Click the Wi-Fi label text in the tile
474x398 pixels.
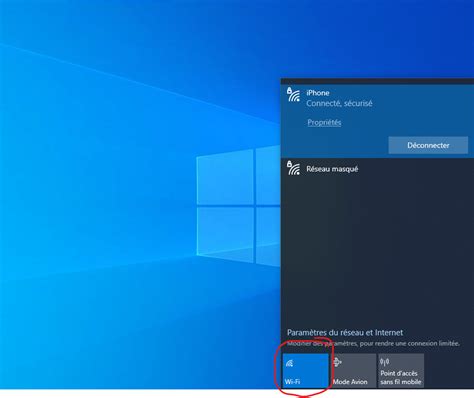tap(292, 382)
